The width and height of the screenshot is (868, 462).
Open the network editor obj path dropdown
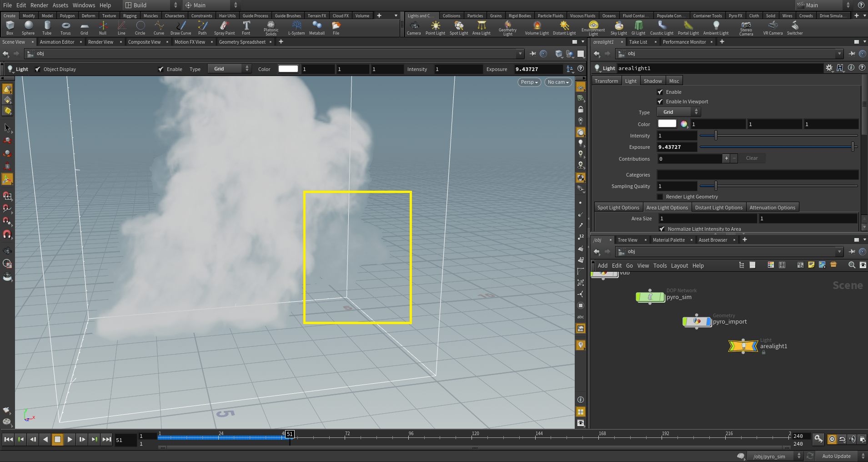839,252
